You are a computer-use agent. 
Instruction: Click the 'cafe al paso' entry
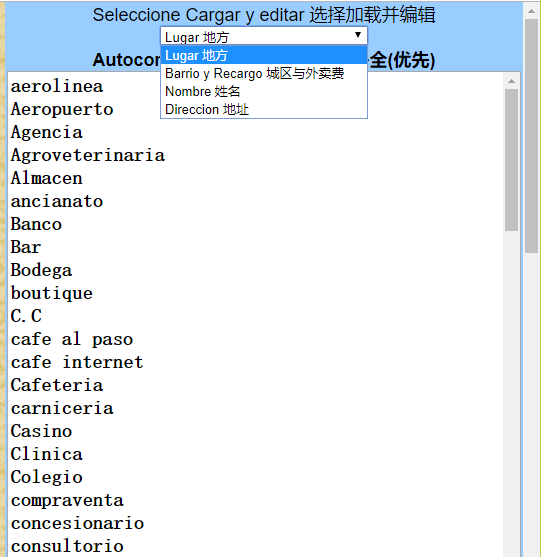[x=72, y=339]
